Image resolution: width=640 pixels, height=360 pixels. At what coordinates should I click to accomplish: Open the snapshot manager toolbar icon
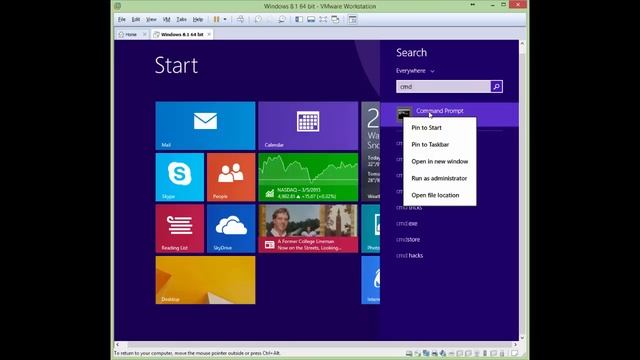pos(282,19)
